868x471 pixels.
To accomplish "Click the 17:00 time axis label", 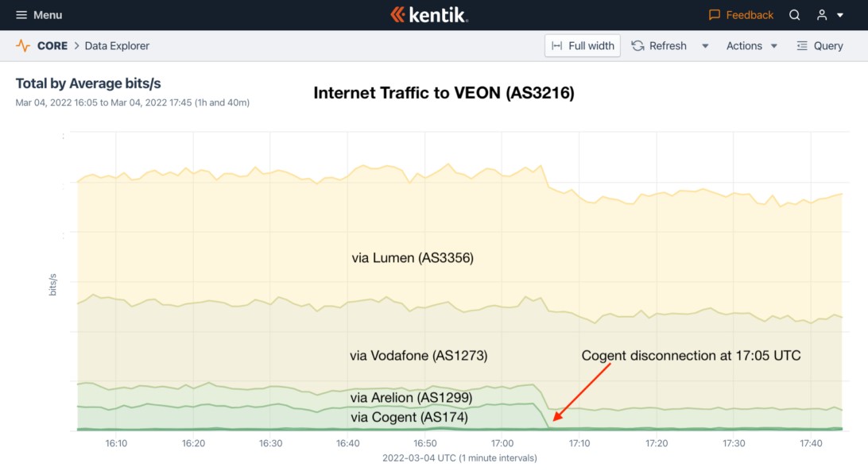I will pyautogui.click(x=502, y=443).
